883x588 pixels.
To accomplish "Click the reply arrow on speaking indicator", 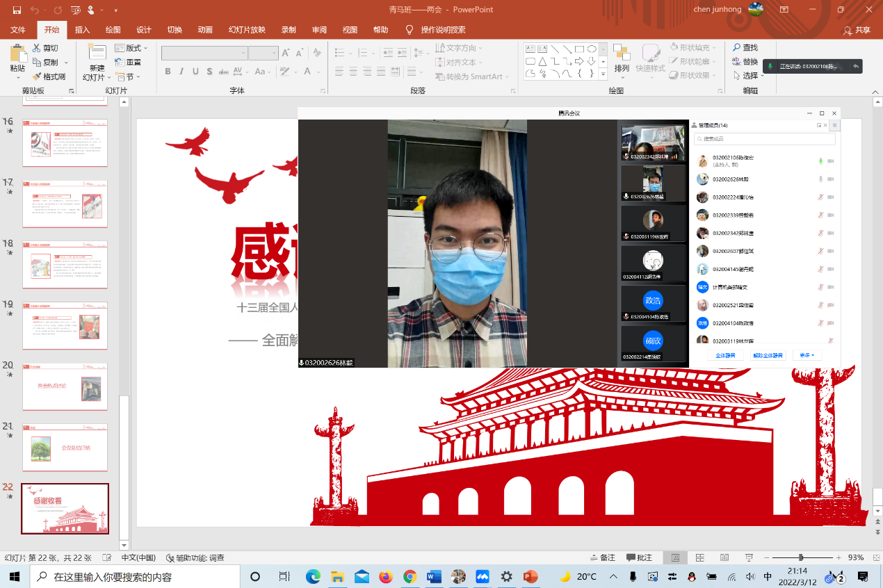I will 855,66.
